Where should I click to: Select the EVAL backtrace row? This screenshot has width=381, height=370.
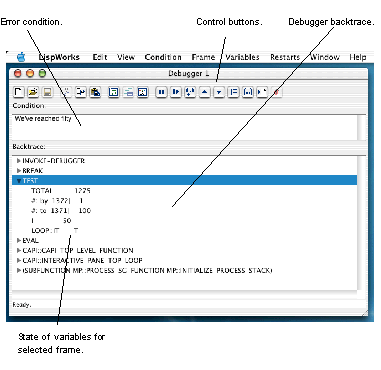click(184, 240)
